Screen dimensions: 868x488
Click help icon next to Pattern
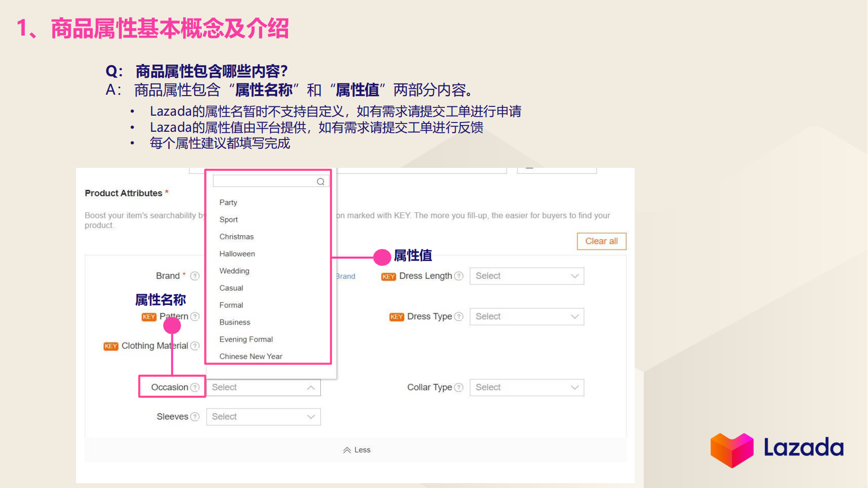click(x=195, y=316)
